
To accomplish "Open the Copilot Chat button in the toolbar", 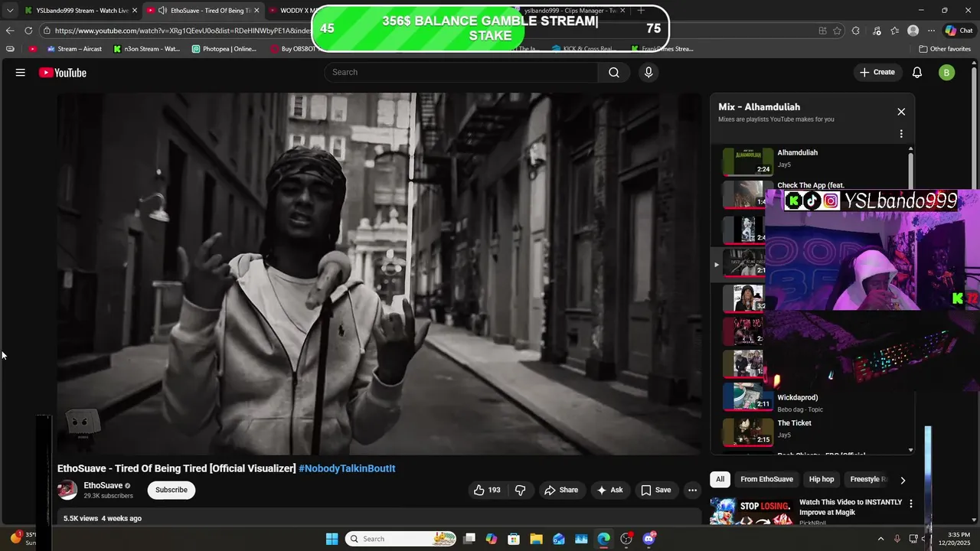I will click(959, 31).
